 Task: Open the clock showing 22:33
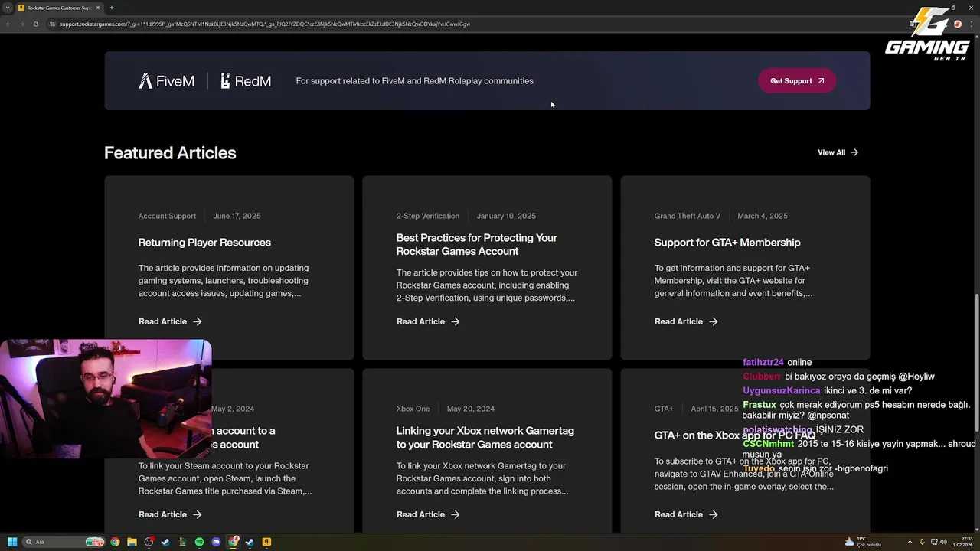962,542
